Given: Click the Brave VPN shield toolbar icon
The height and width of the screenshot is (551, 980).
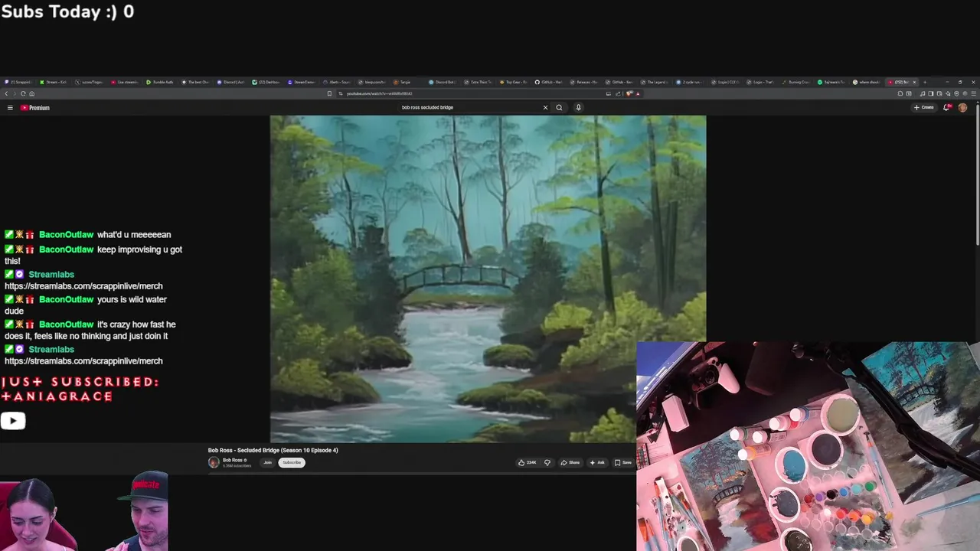Looking at the screenshot, I should pyautogui.click(x=956, y=93).
